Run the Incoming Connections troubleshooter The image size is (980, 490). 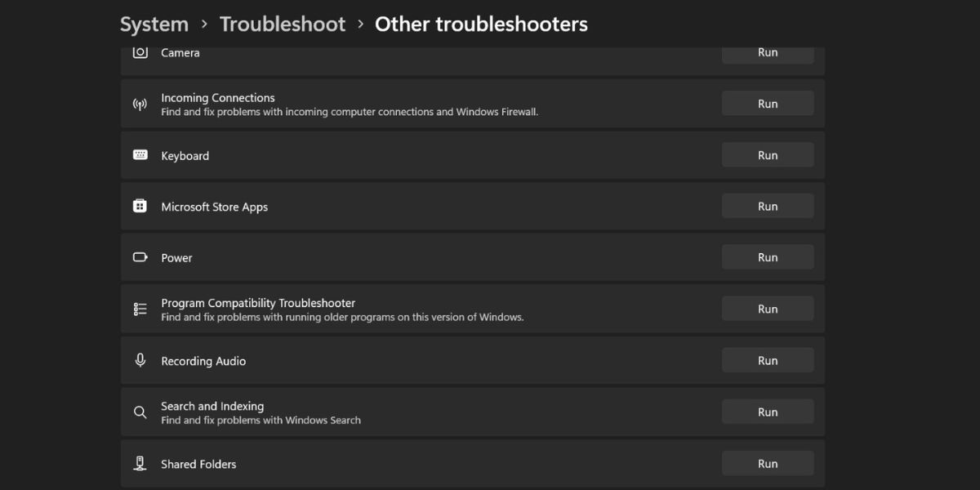pos(767,103)
